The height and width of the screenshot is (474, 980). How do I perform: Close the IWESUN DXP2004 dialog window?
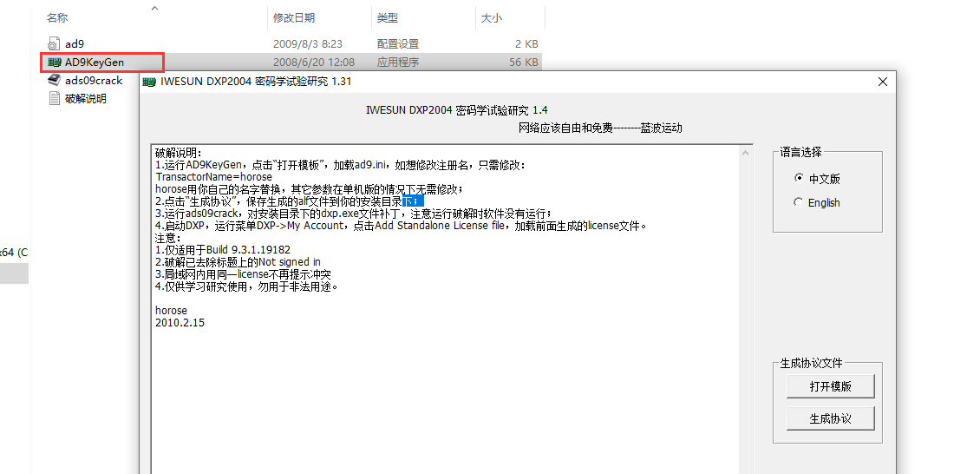(x=882, y=82)
